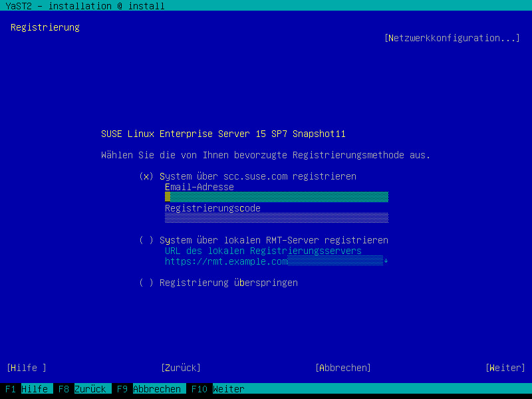This screenshot has height=399, width=532.
Task: Click the YaST2 installation title bar
Action: pos(82,6)
